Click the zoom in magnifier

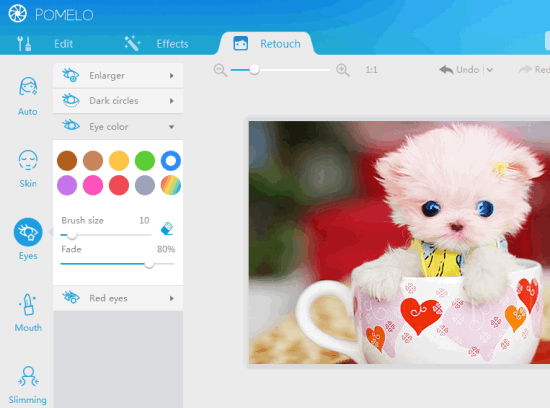[x=343, y=70]
